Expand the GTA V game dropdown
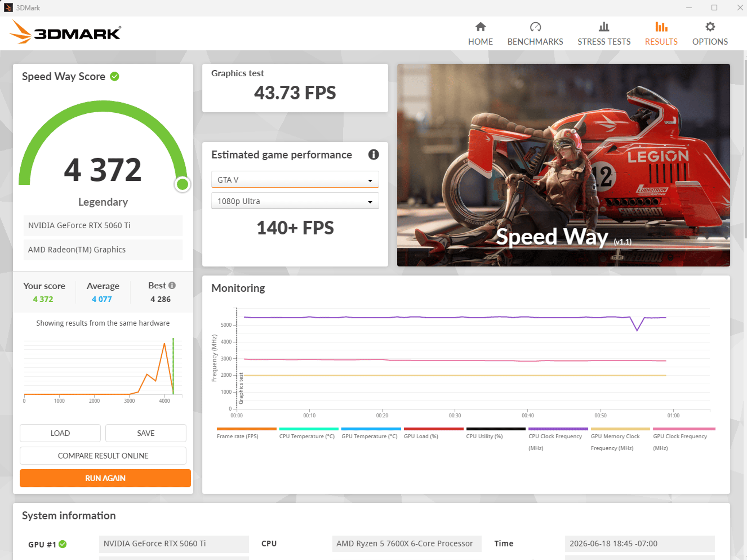This screenshot has height=560, width=747. (295, 180)
